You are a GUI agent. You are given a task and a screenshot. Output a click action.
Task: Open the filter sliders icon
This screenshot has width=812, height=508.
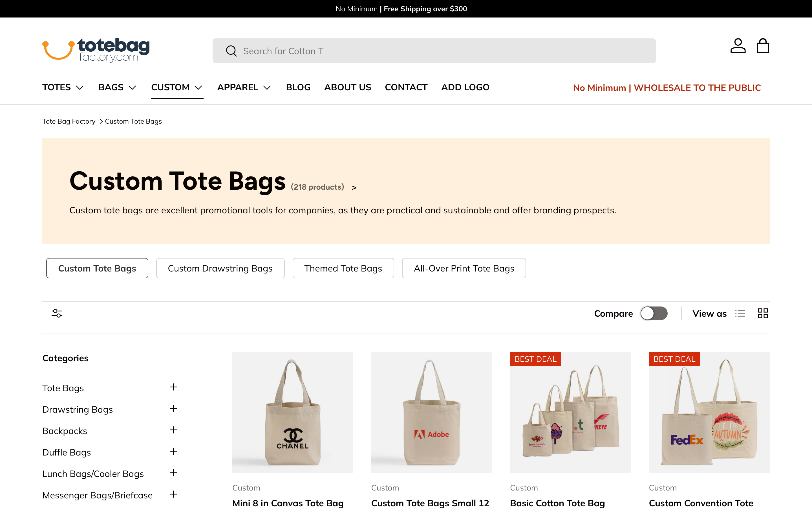[57, 314]
